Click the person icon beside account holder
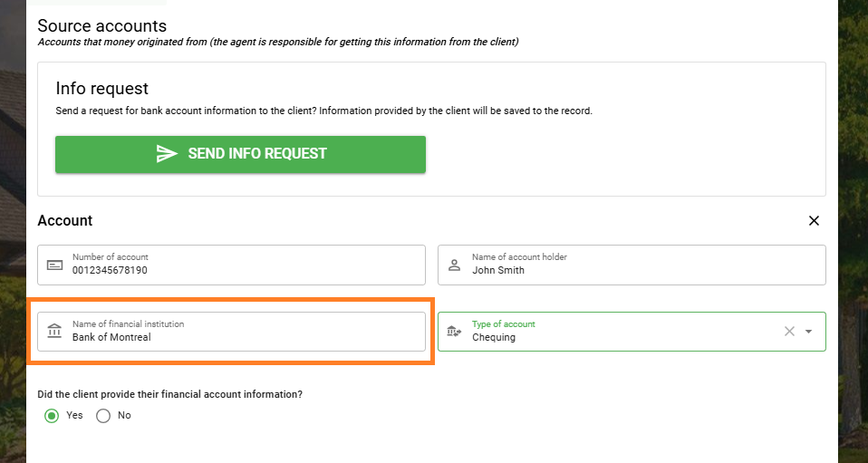Viewport: 868px width, 463px height. click(x=455, y=265)
